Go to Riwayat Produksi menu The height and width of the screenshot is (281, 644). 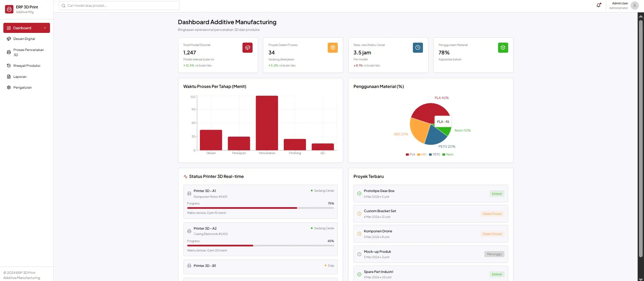coord(27,66)
